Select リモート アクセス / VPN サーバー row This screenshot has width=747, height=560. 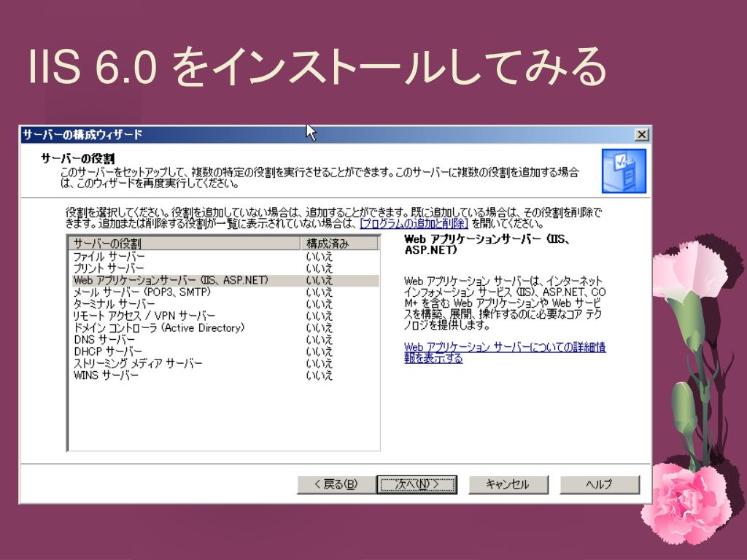point(225,316)
